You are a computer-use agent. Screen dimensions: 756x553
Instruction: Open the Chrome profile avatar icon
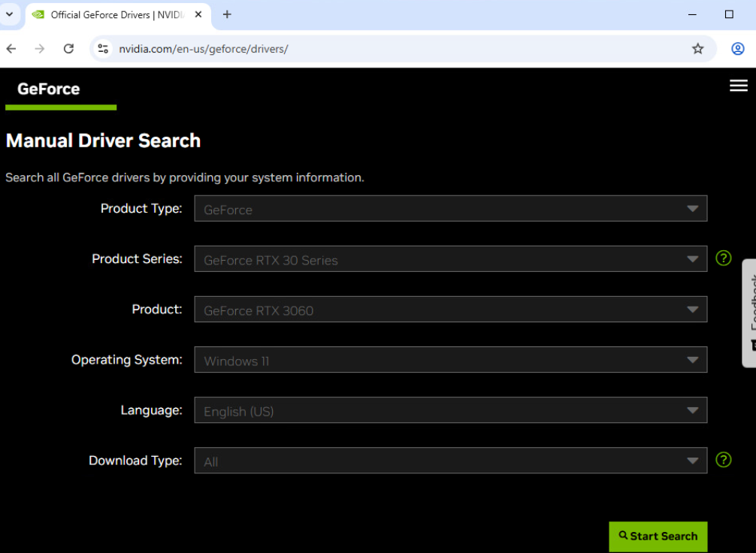click(x=737, y=49)
